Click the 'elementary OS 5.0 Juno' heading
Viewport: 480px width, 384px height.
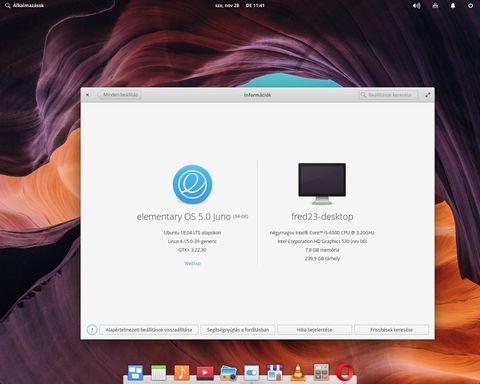[x=184, y=217]
